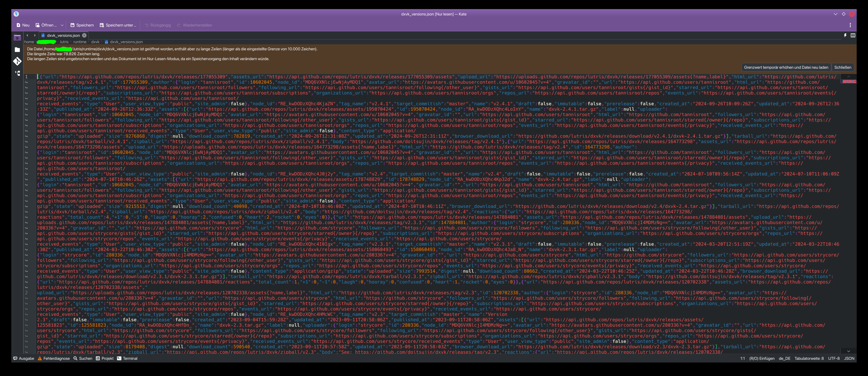Expand the Öffnen recent files dropdown arrow
Screen dimensions: 868x376
pyautogui.click(x=62, y=25)
